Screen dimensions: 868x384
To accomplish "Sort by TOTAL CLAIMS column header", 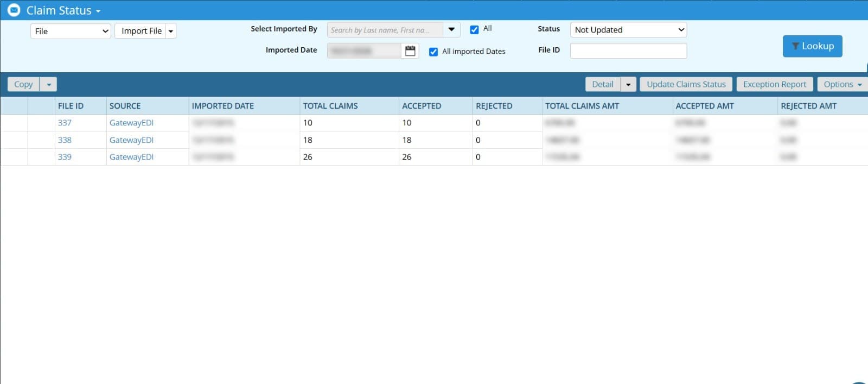I will (349, 106).
